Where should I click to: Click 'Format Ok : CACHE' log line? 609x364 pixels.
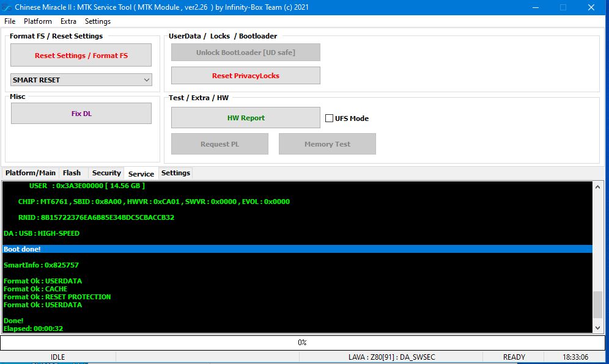35,289
